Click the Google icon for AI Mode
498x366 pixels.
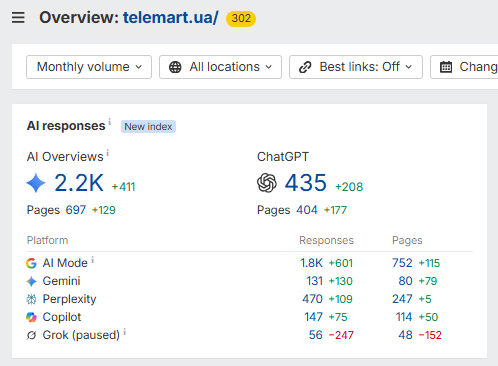31,263
